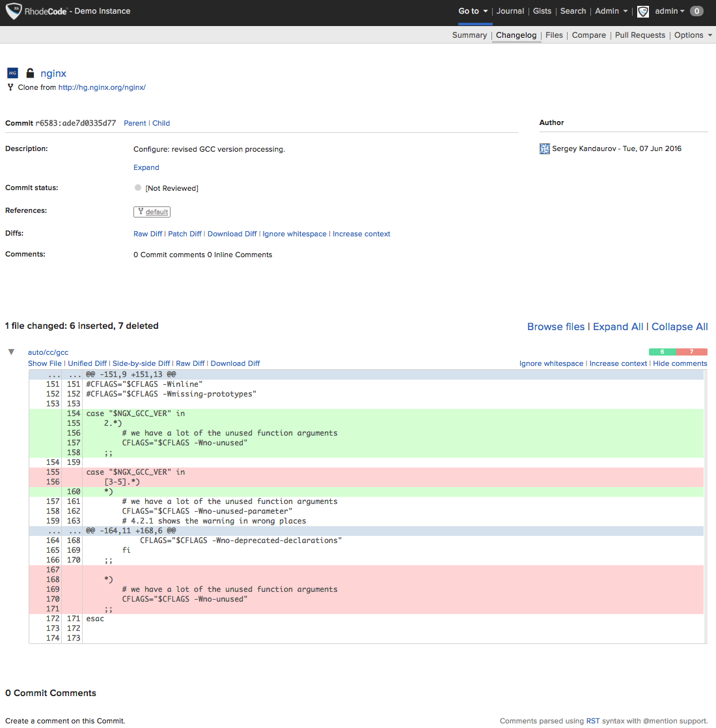The height and width of the screenshot is (728, 716).
Task: Open the Search page
Action: point(573,11)
